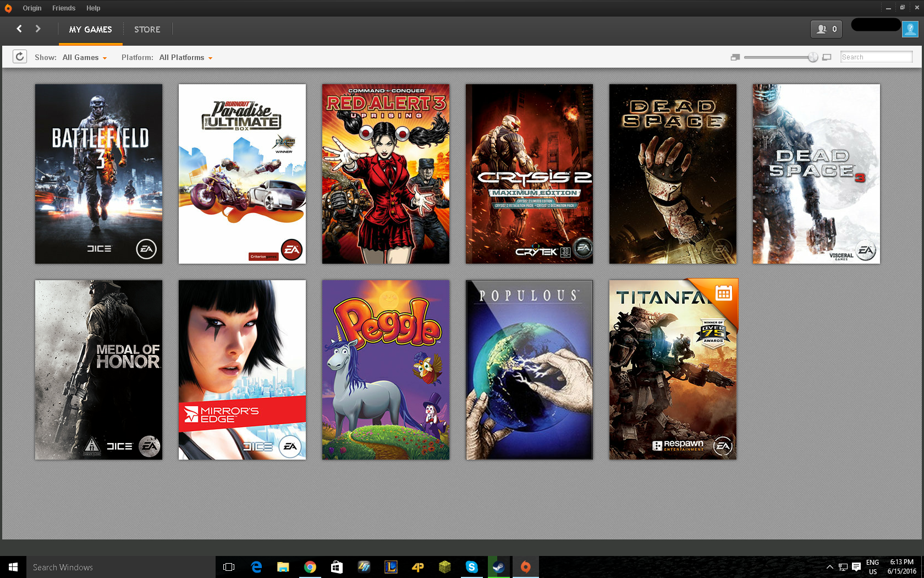The height and width of the screenshot is (578, 924).
Task: Click the small tile size icon
Action: point(735,57)
